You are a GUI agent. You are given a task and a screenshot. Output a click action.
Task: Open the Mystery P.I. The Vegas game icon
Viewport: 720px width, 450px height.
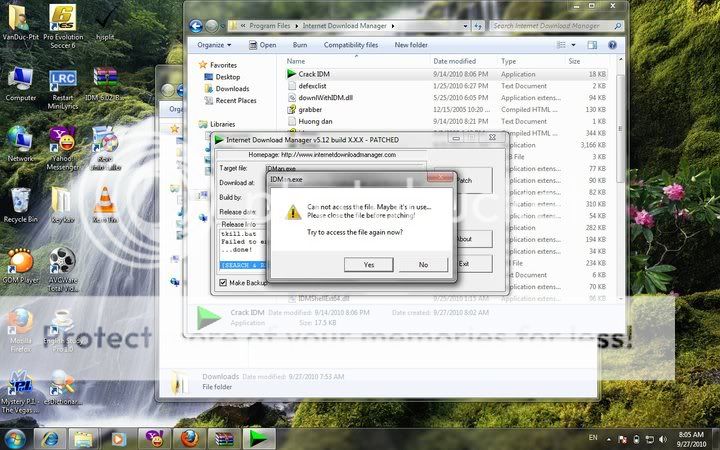20,392
